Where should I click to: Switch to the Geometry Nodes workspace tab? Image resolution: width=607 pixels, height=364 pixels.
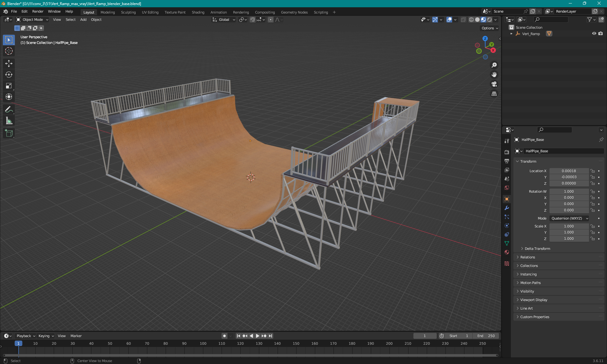294,12
